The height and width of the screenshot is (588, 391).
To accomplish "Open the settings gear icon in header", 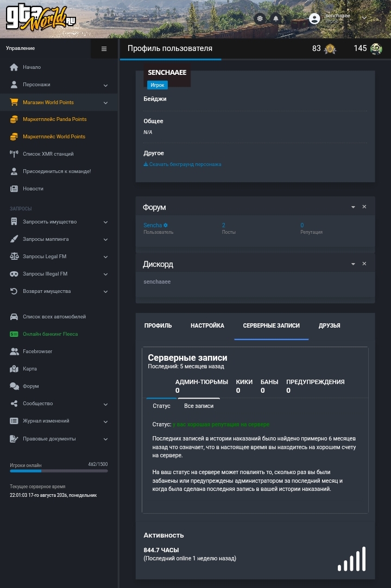I will 260,18.
